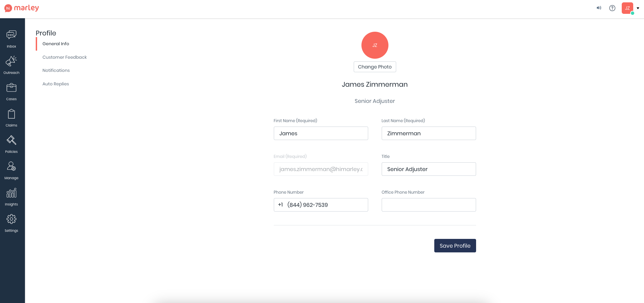Open the help question mark icon
The width and height of the screenshot is (644, 303).
tap(612, 8)
